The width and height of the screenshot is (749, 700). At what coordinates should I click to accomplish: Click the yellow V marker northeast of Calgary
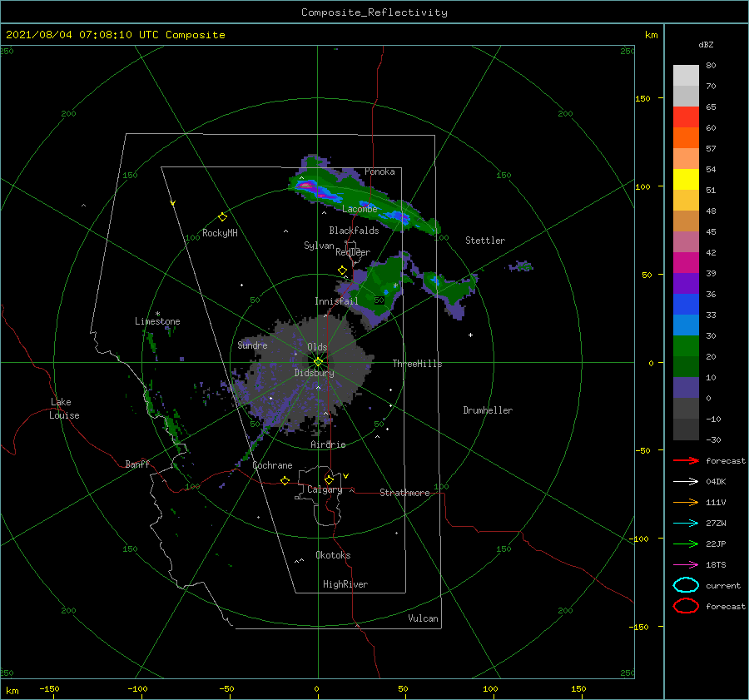[x=345, y=476]
